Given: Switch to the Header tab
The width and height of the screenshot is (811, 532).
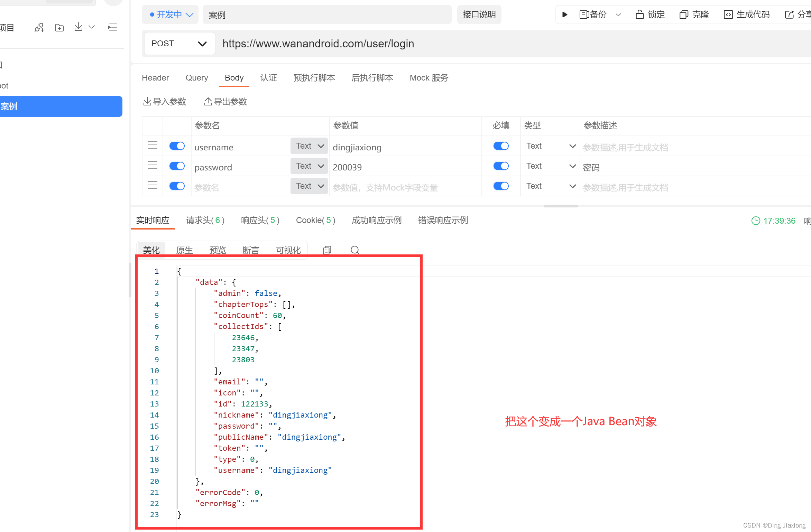Looking at the screenshot, I should coord(155,78).
